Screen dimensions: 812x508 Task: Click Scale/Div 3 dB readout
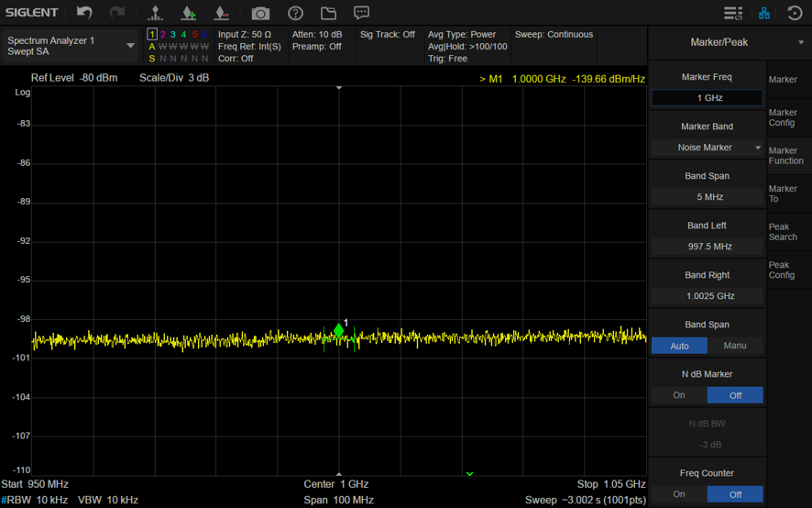coord(174,78)
